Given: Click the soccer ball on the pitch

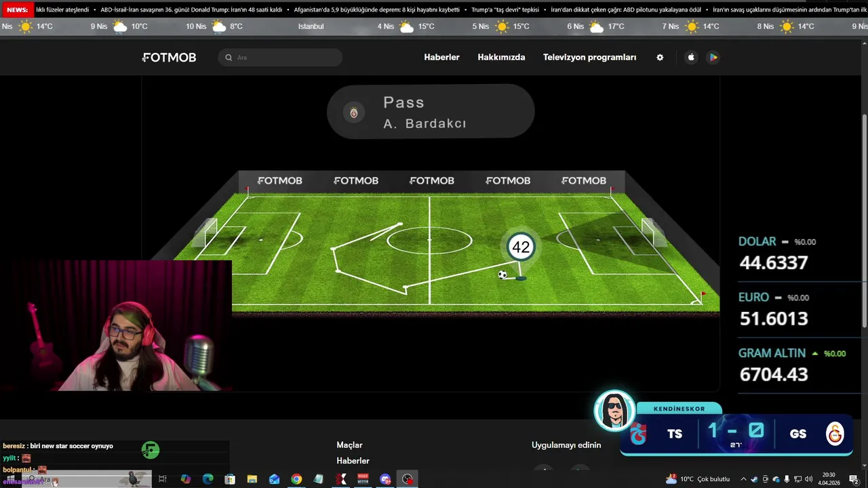Looking at the screenshot, I should tap(502, 274).
